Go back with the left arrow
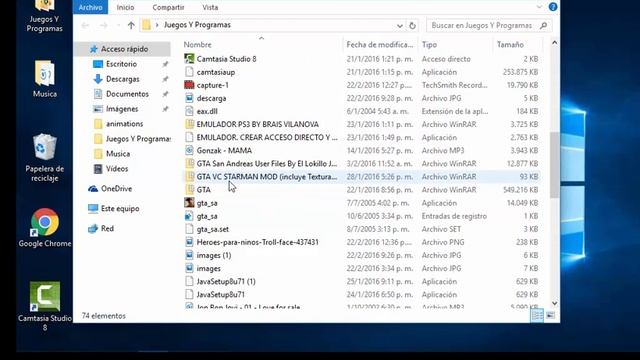Image resolution: width=640 pixels, height=360 pixels. coord(85,25)
